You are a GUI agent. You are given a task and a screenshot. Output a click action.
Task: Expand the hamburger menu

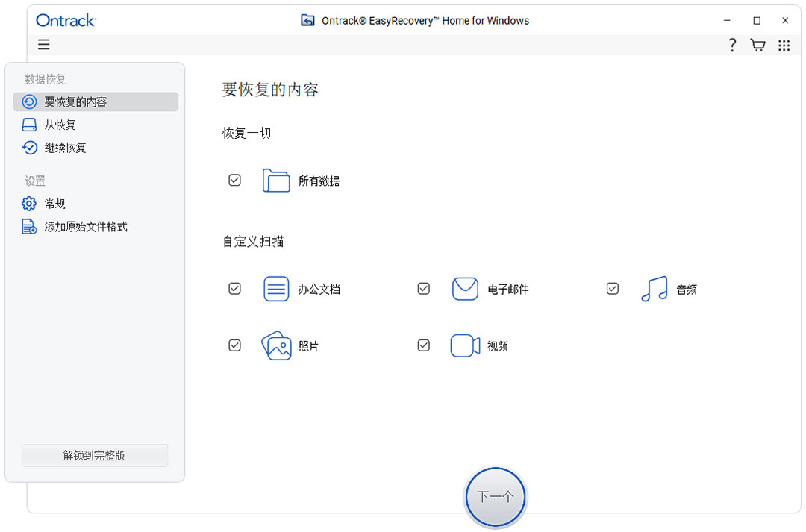click(x=43, y=45)
